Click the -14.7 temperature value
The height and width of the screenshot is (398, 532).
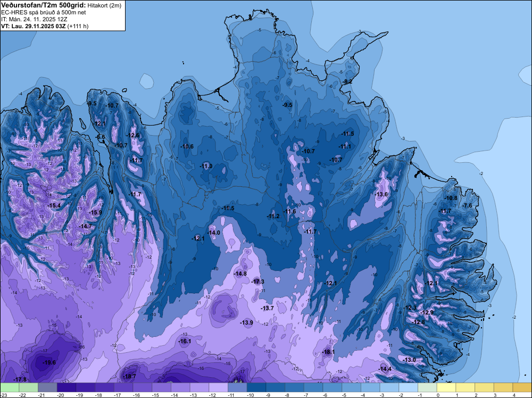pos(85,226)
